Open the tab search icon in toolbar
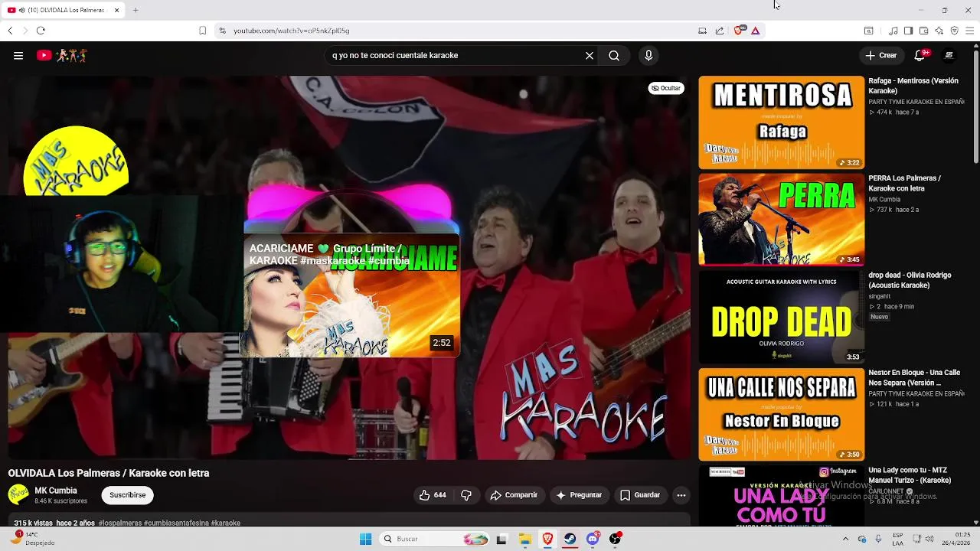 point(868,31)
